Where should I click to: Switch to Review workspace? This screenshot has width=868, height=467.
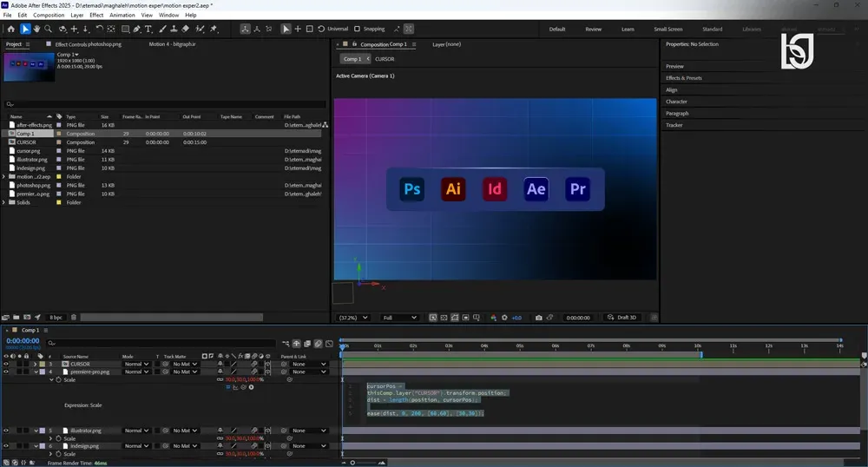[x=594, y=29]
